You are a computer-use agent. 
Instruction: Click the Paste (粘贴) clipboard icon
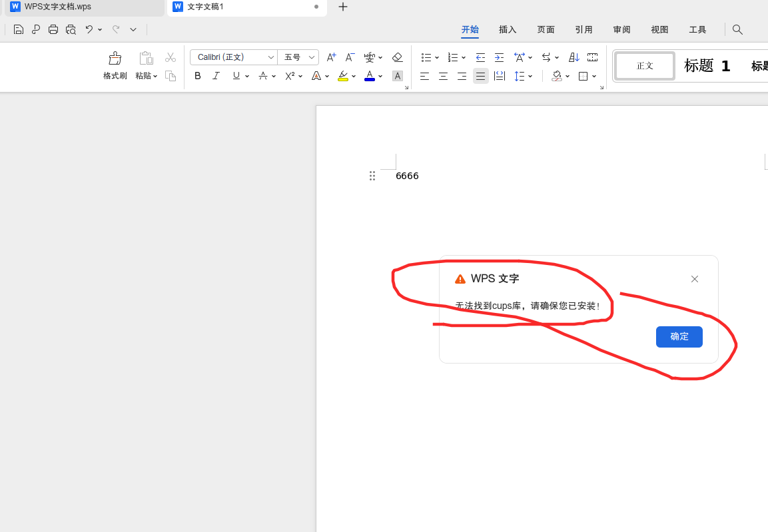(146, 58)
